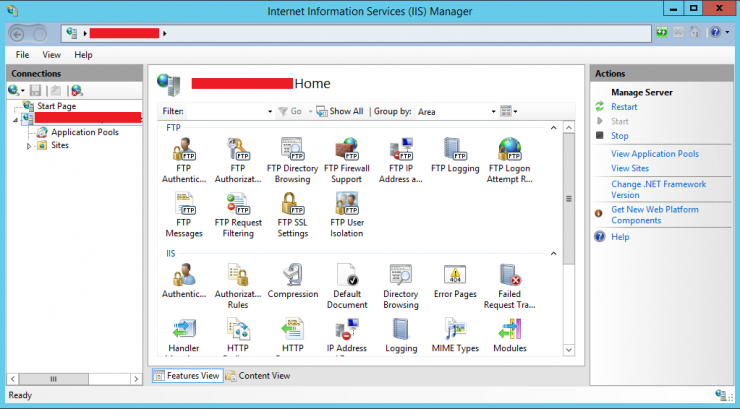This screenshot has height=409, width=740.
Task: Collapse the server tree node
Action: click(x=15, y=120)
